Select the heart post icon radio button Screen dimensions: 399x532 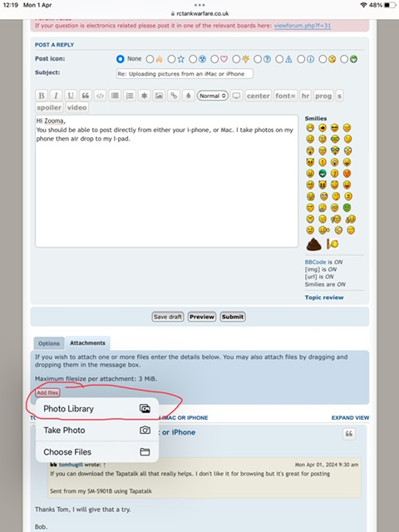click(x=214, y=59)
